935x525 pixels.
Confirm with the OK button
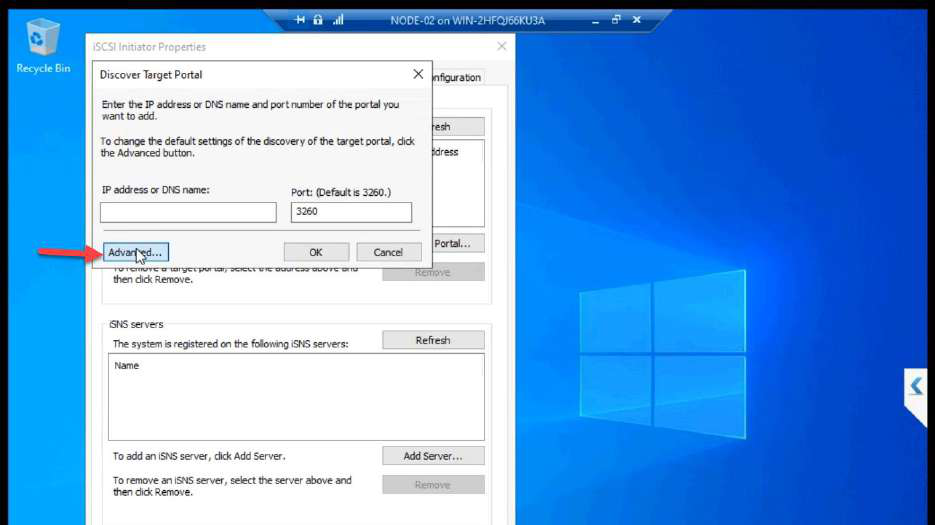316,252
